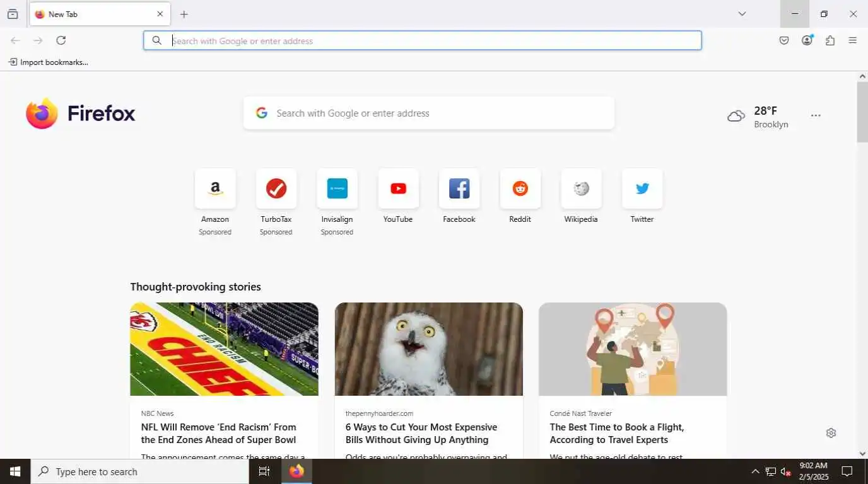Open the notification center icon
The width and height of the screenshot is (868, 484).
point(847,471)
